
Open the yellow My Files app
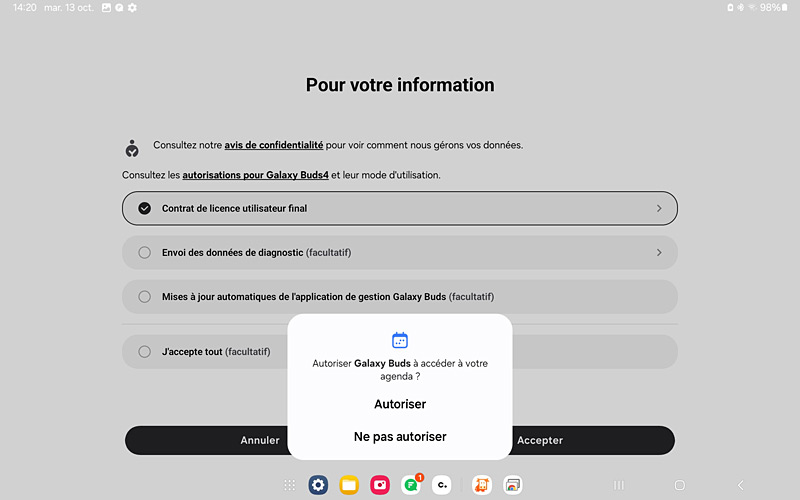pos(349,485)
